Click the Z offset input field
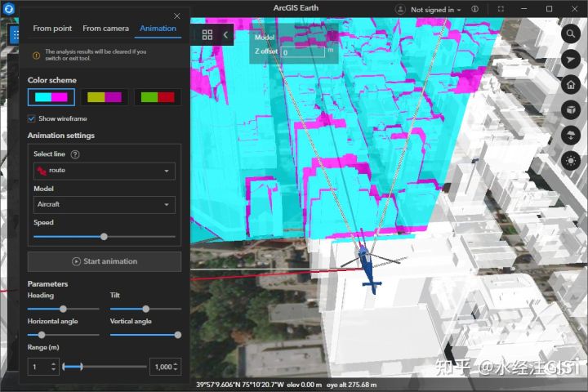The image size is (588, 392). pos(303,52)
